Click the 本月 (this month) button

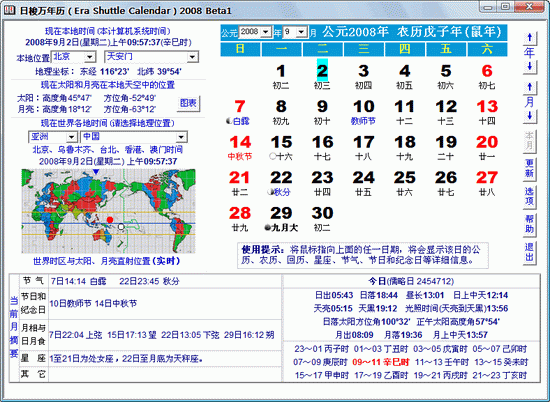point(530,141)
